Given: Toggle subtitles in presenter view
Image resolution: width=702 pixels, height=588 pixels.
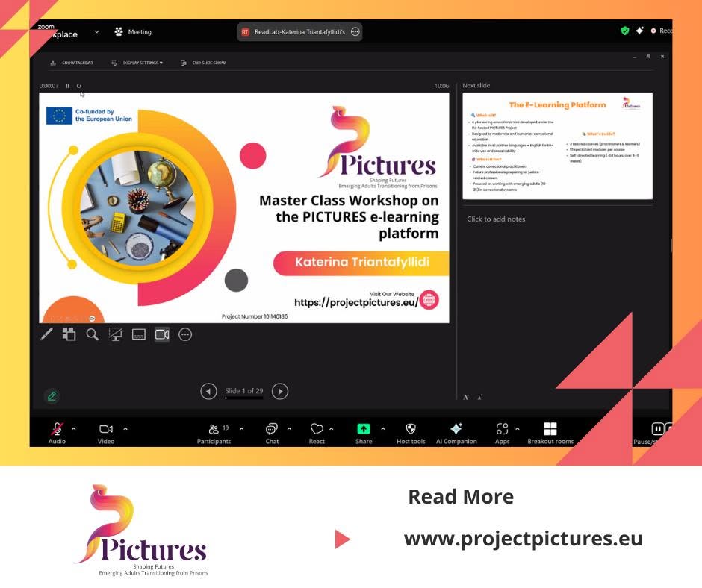Looking at the screenshot, I should (139, 334).
